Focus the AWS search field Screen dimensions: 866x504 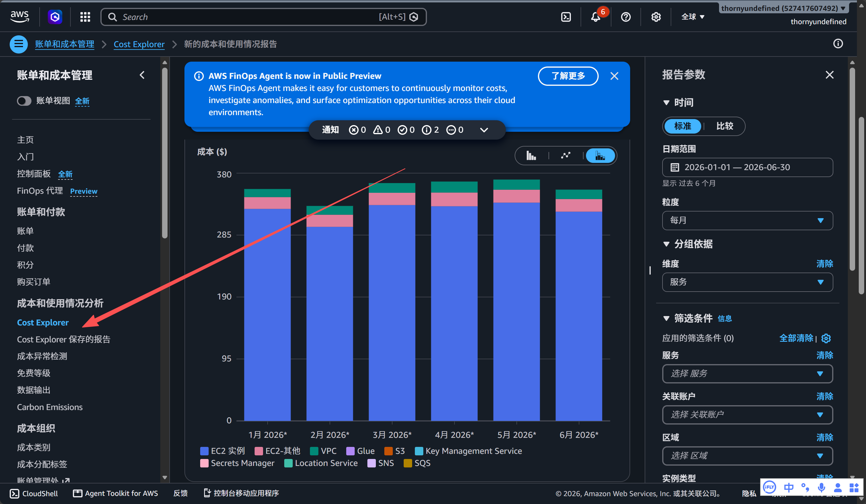(x=264, y=17)
